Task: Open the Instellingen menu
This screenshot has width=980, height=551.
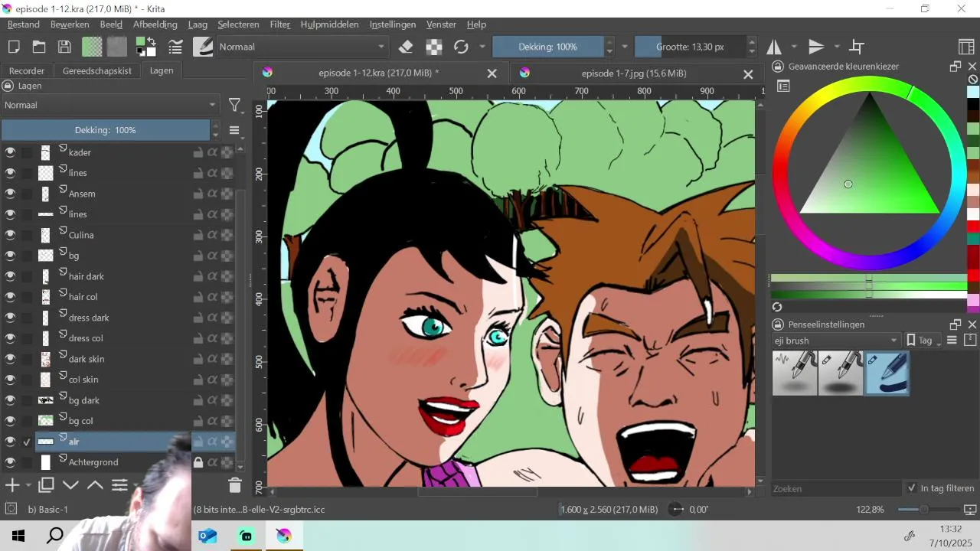Action: pos(393,24)
